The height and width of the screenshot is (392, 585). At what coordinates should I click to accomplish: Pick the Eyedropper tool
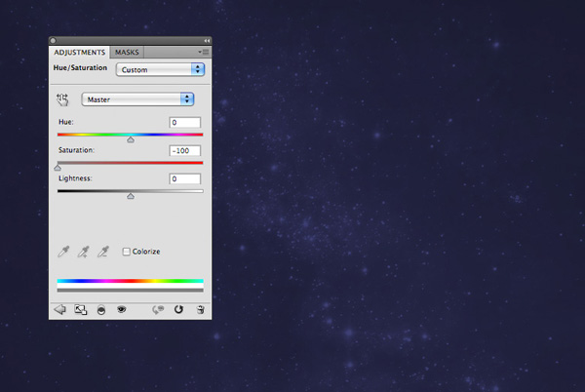[x=63, y=252]
